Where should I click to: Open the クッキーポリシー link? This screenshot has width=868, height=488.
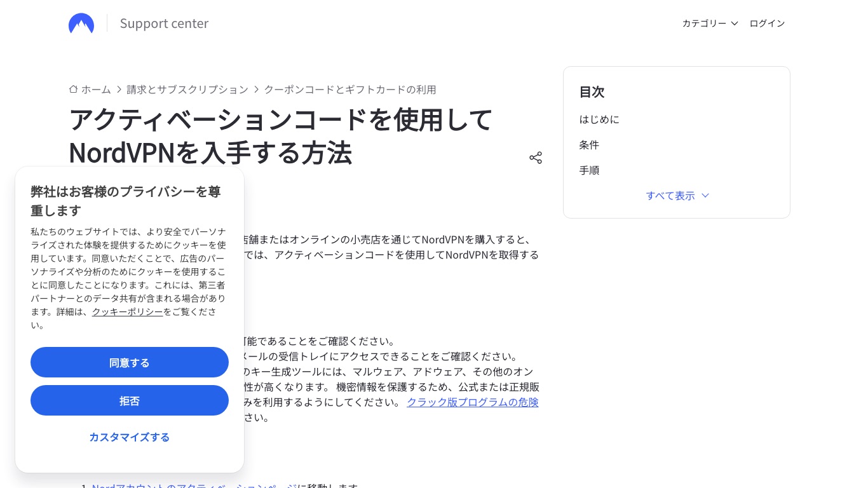tap(128, 312)
